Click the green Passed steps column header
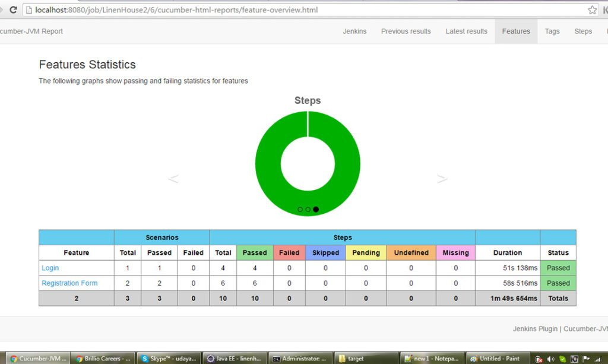The width and height of the screenshot is (608, 364). click(x=255, y=253)
